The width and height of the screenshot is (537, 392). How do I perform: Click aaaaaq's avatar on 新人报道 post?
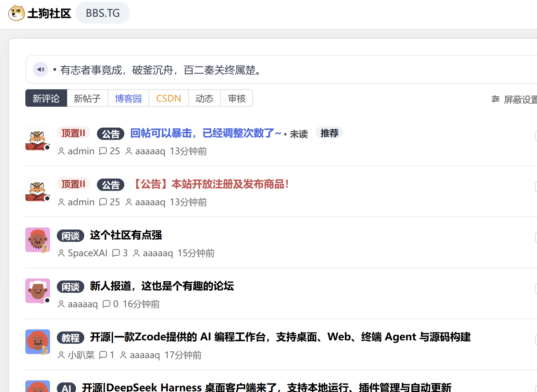click(38, 291)
